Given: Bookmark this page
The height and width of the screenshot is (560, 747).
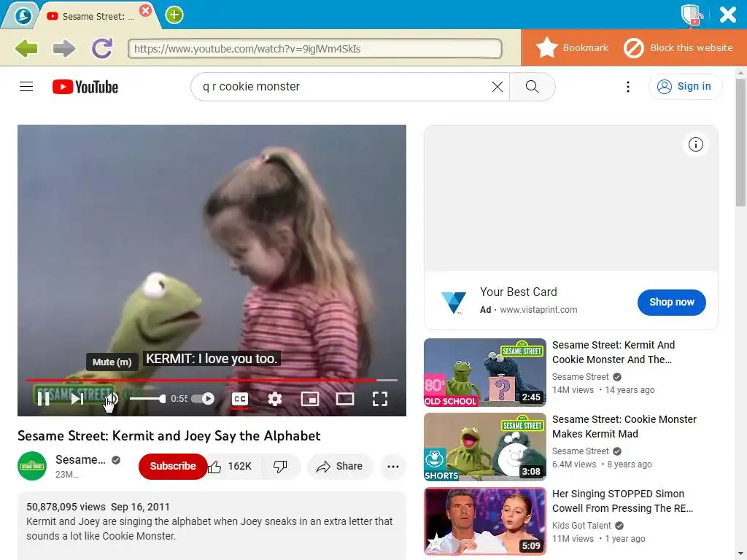Looking at the screenshot, I should [572, 47].
